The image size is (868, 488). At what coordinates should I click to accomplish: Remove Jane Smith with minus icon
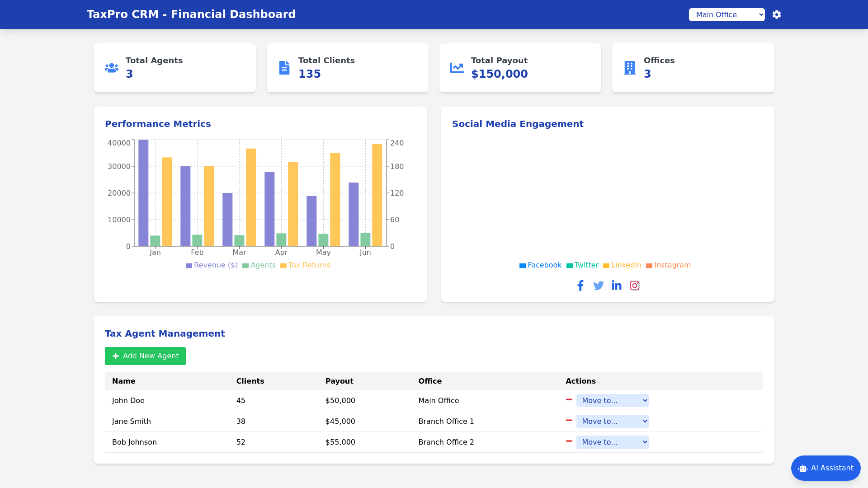coord(569,421)
